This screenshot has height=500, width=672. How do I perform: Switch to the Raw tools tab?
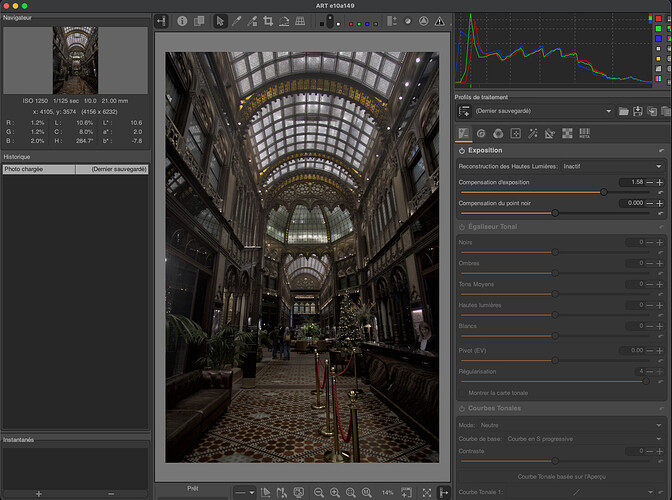pyautogui.click(x=567, y=133)
